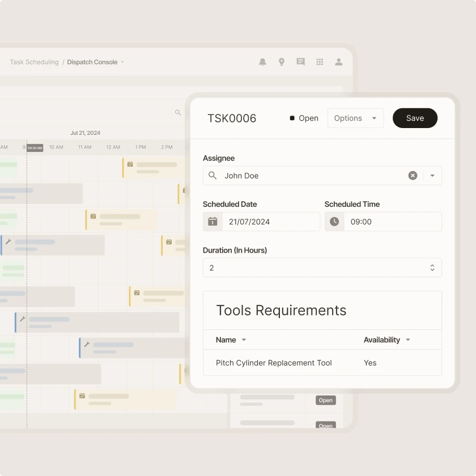Sort tools by Availability column

386,339
